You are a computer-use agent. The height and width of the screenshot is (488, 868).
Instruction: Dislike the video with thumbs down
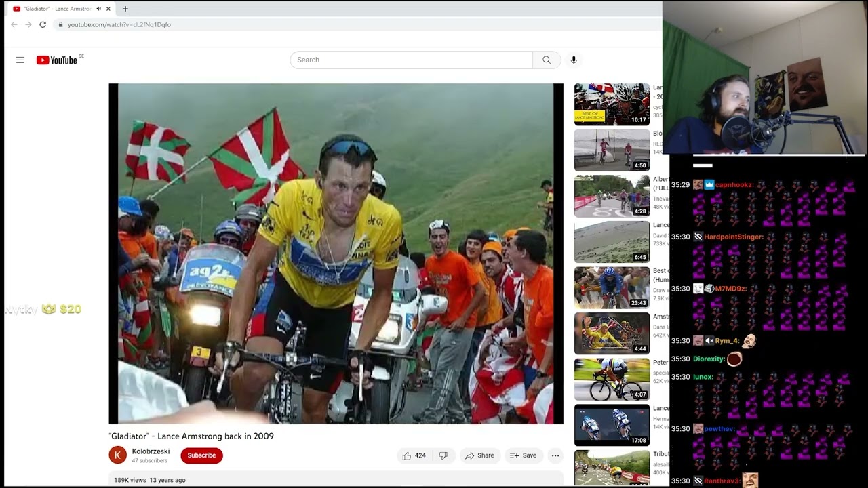pos(443,455)
